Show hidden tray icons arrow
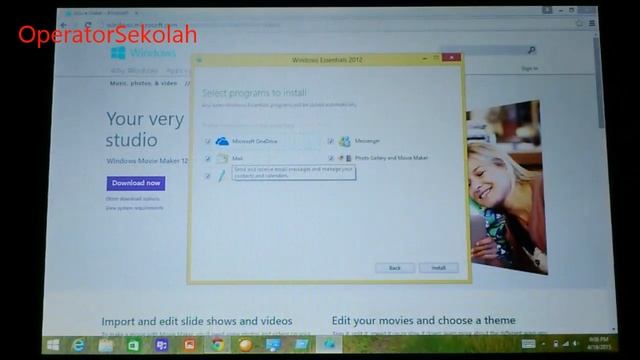This screenshot has height=360, width=640. [x=544, y=344]
